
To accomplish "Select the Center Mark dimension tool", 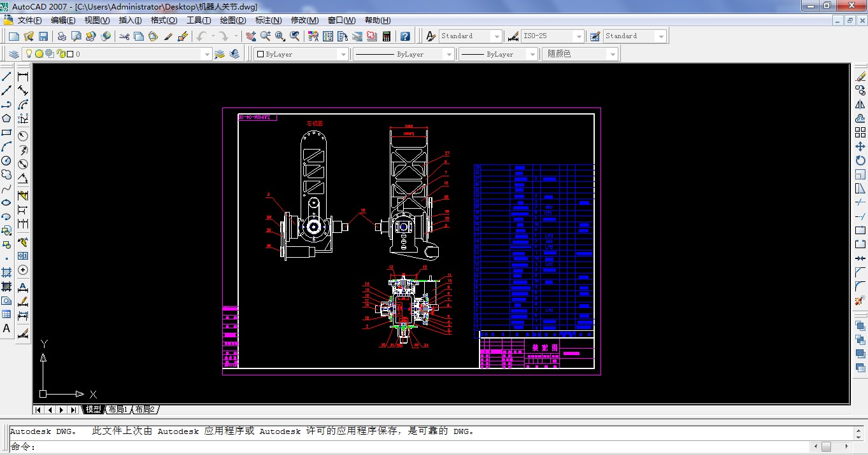I will point(23,270).
